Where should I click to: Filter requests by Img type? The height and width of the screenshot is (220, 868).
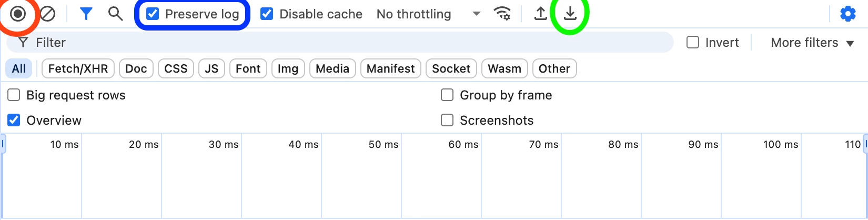[288, 68]
